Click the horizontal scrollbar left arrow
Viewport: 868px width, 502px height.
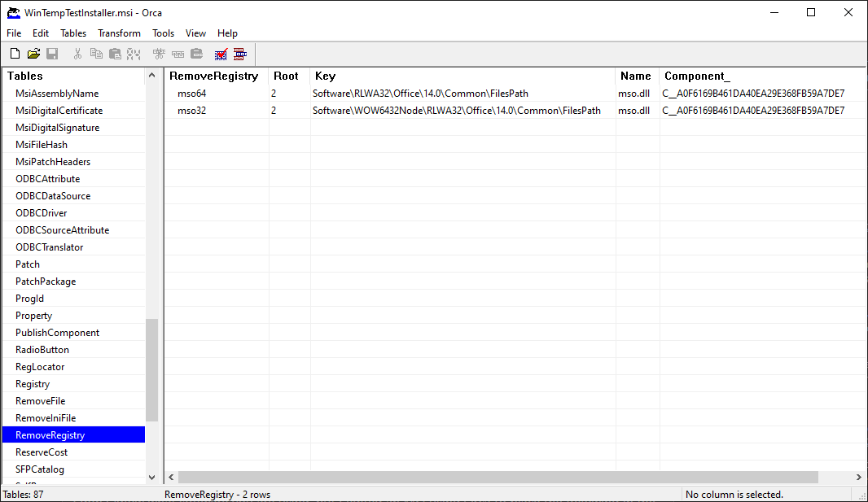(172, 477)
